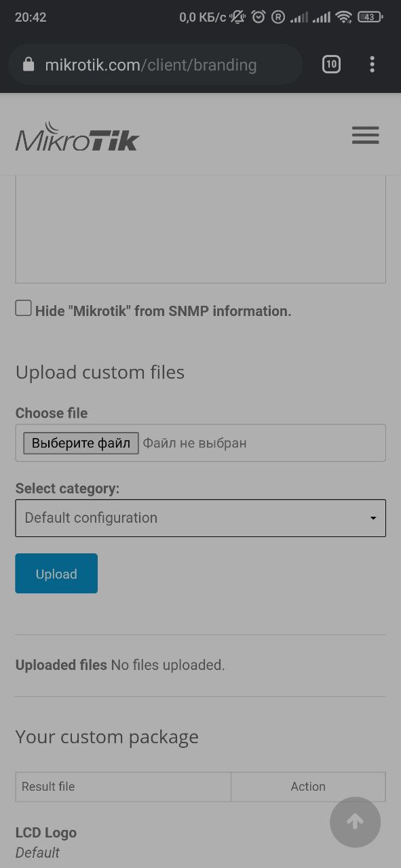Screen dimensions: 401x868
Task: Tap the Select category dropdown arrow
Action: [373, 519]
